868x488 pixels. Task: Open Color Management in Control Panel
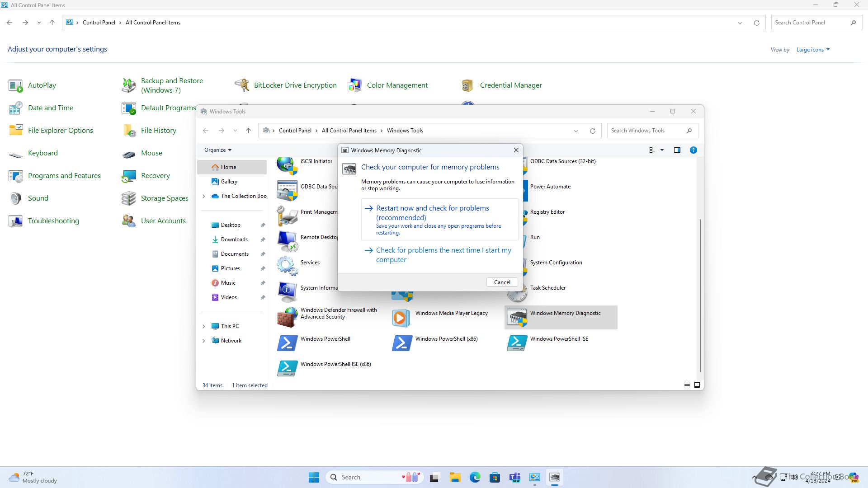tap(388, 85)
